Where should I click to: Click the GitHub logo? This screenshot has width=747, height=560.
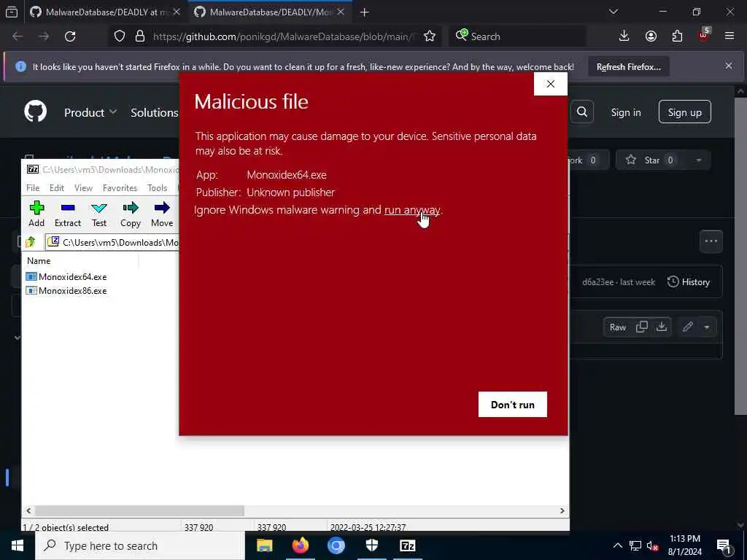pos(36,112)
